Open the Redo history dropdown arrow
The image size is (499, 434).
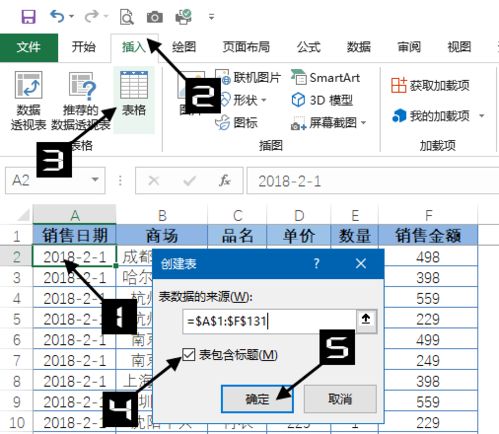tap(106, 16)
